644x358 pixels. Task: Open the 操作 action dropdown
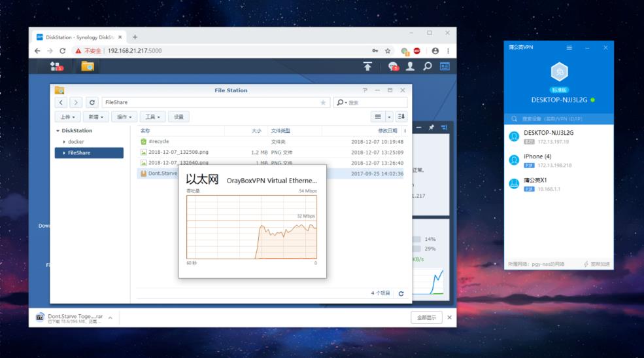pyautogui.click(x=124, y=116)
